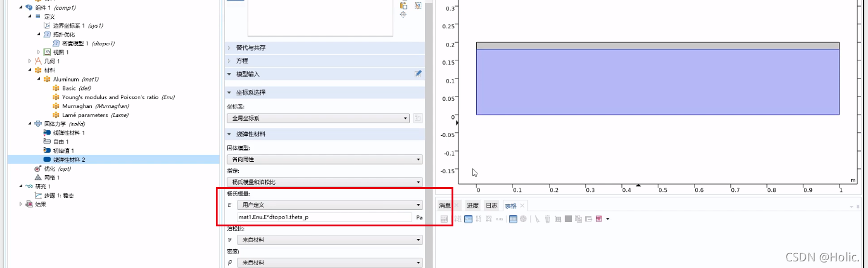
Task: Expand the 视图 1 tree node
Action: click(39, 53)
